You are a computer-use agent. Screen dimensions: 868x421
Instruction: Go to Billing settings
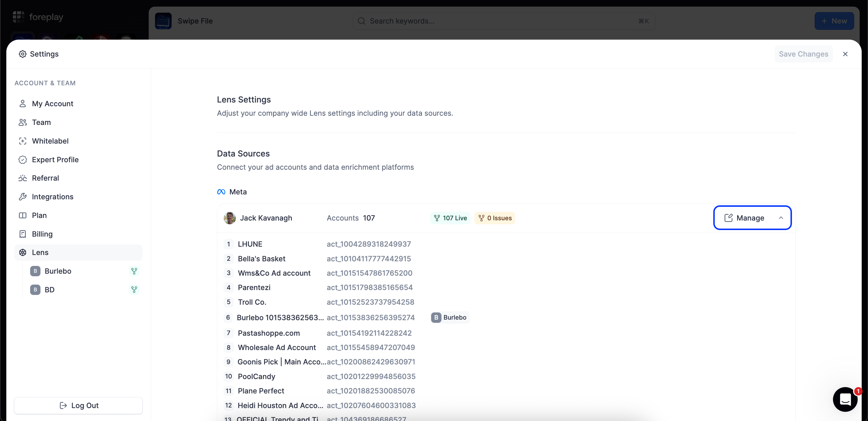(78, 234)
